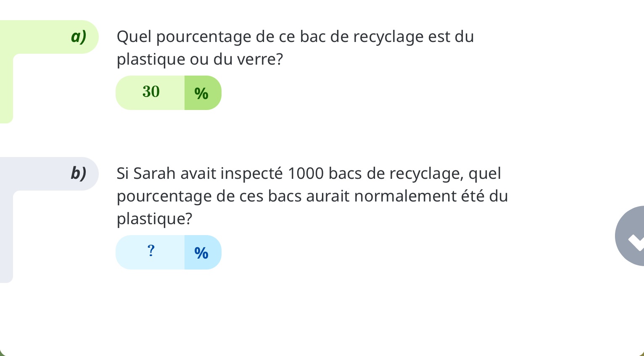Click the green vertical bar below "a)"
The height and width of the screenshot is (356, 644).
pos(6,88)
